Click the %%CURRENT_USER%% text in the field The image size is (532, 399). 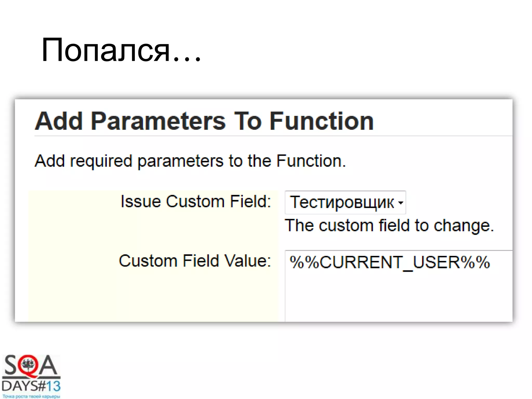pos(390,262)
